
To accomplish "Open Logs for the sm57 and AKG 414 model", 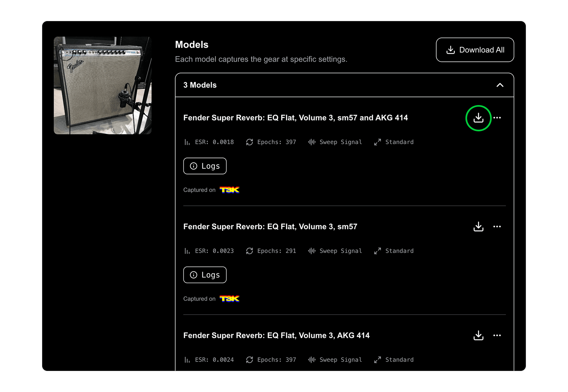I will pyautogui.click(x=204, y=166).
